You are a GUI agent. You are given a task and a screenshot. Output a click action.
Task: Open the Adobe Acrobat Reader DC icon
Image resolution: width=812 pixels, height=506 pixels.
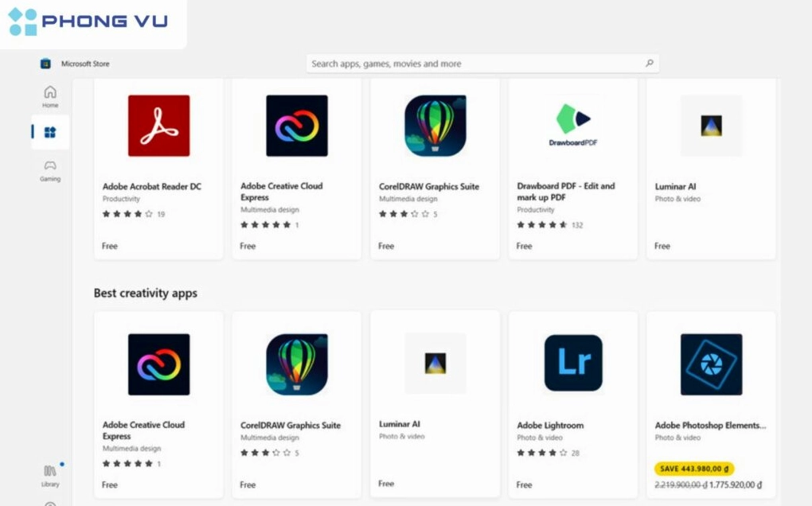coord(159,126)
